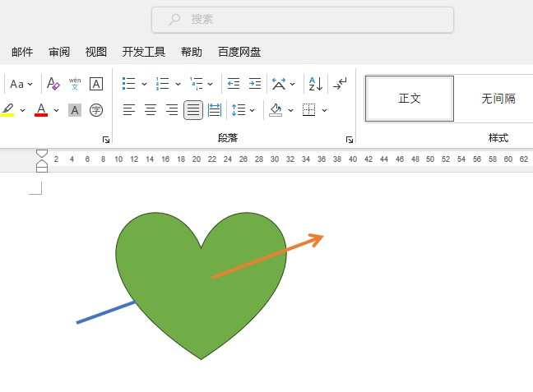Expand bullet list dropdown
Screen dimensions: 533x392
(x=144, y=84)
